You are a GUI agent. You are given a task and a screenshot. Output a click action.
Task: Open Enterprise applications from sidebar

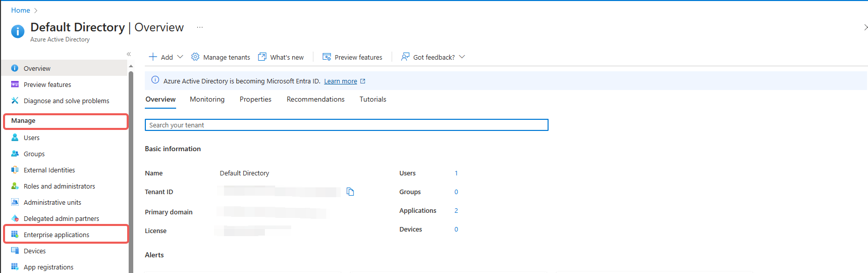56,235
